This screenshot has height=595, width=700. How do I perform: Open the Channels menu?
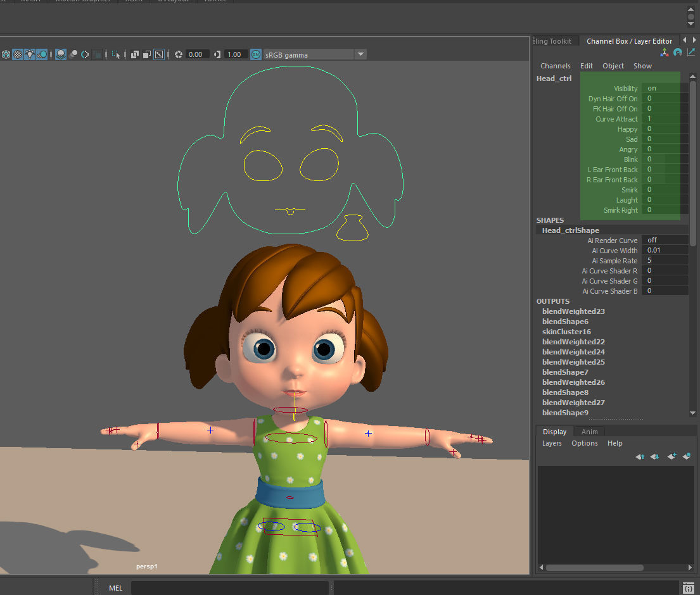556,66
